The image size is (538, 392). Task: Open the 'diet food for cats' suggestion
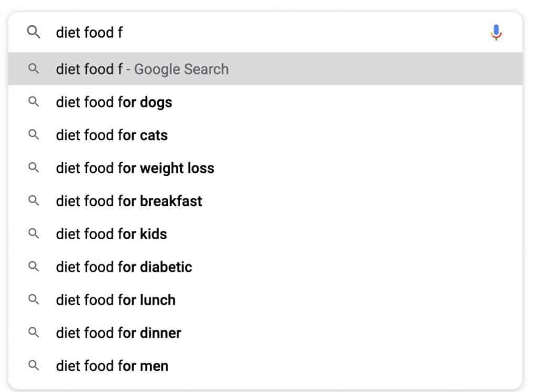pyautogui.click(x=111, y=135)
